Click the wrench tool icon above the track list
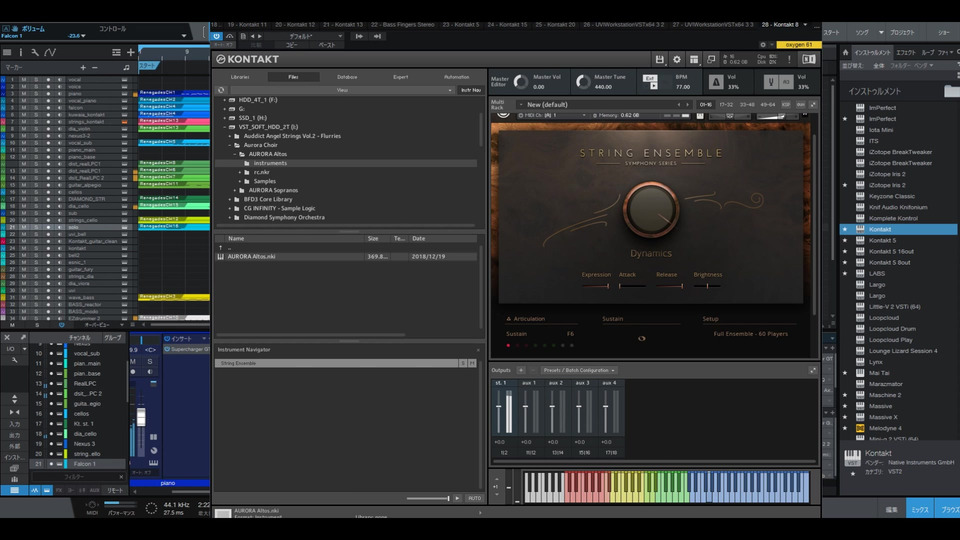This screenshot has height=540, width=960. click(x=35, y=52)
